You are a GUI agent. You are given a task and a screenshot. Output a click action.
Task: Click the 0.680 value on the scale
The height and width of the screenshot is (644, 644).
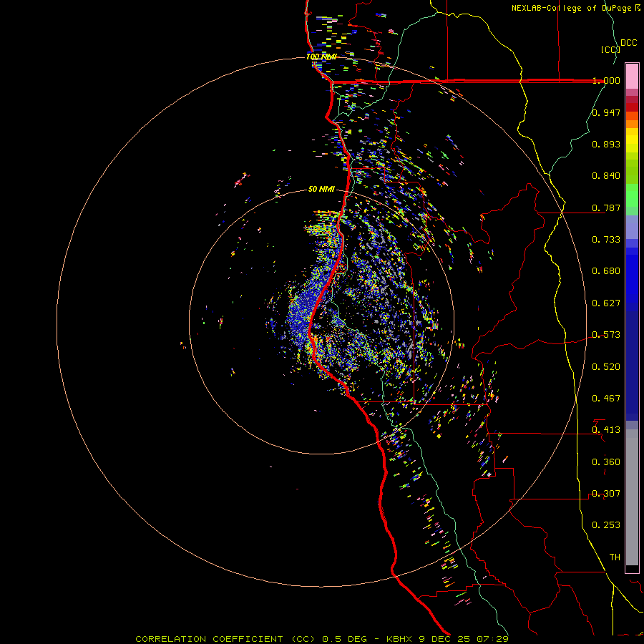tap(606, 271)
